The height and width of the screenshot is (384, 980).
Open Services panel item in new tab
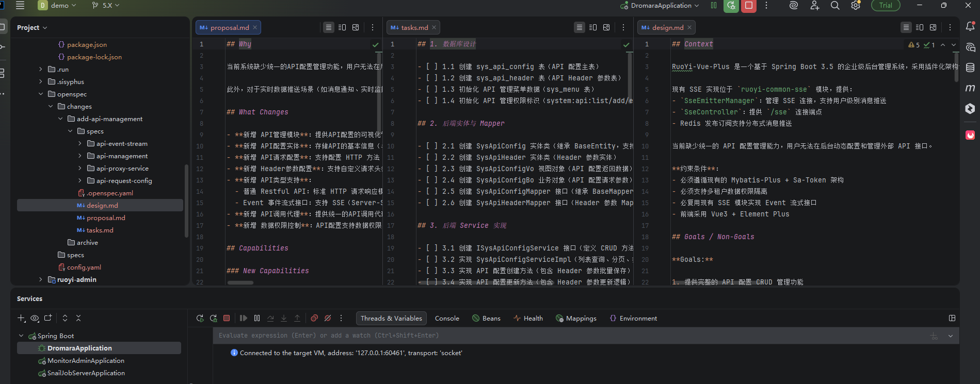pyautogui.click(x=48, y=318)
